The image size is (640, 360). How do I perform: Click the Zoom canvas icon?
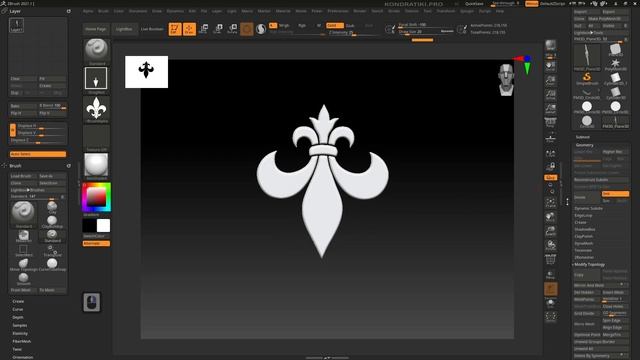[x=551, y=80]
